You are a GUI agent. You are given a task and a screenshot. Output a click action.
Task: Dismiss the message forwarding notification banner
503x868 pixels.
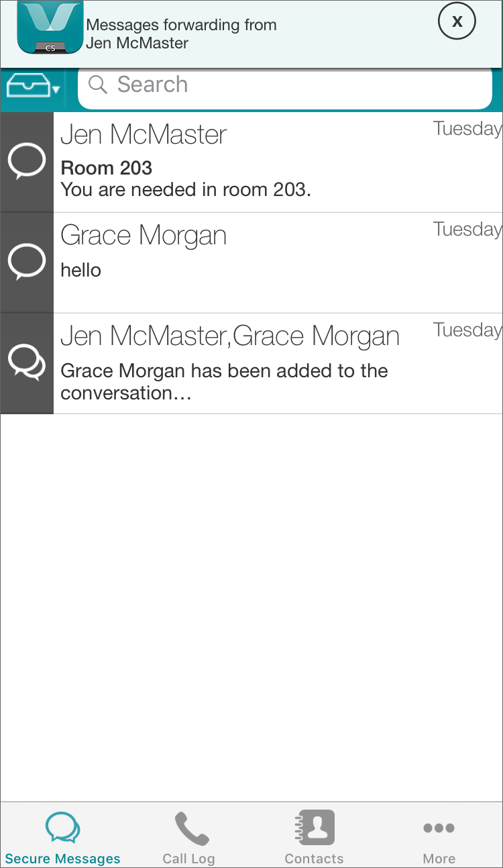point(457,22)
